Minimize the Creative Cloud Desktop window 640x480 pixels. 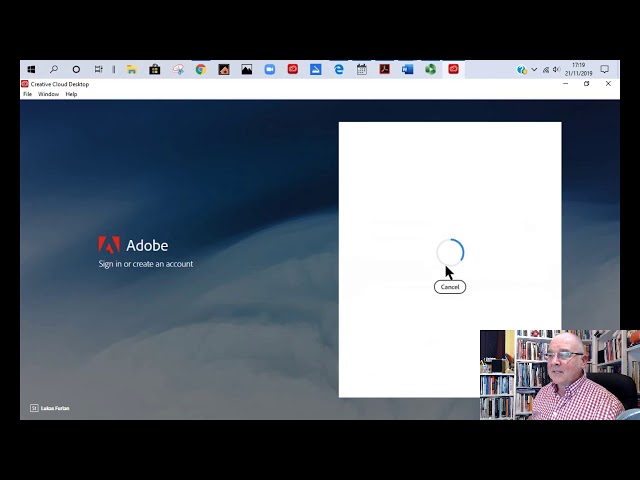pos(565,84)
